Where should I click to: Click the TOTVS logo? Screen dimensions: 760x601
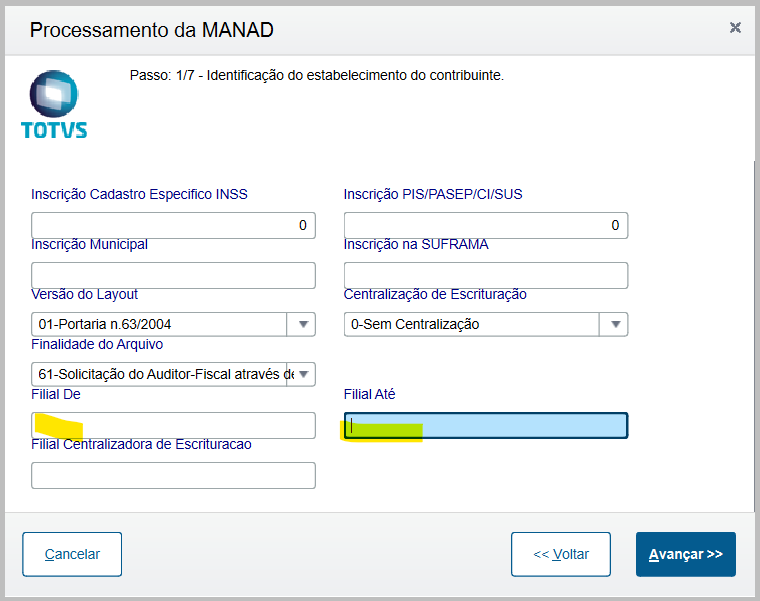[x=54, y=104]
